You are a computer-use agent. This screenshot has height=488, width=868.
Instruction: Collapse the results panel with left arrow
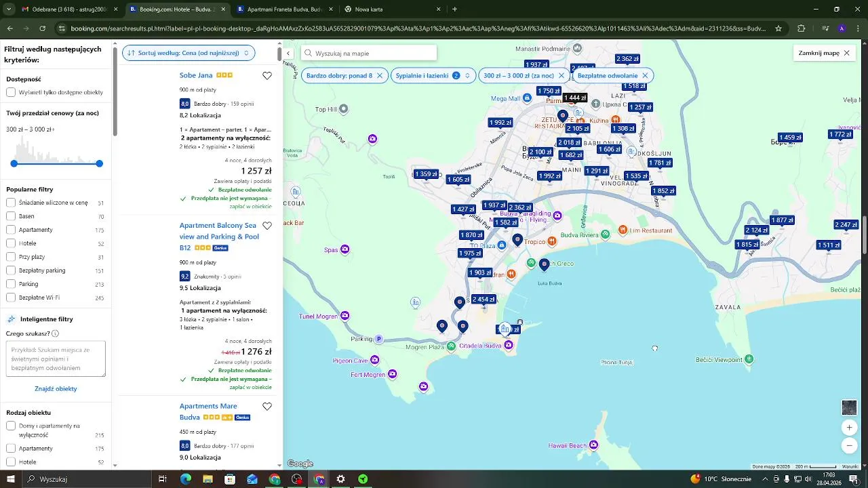pyautogui.click(x=288, y=53)
